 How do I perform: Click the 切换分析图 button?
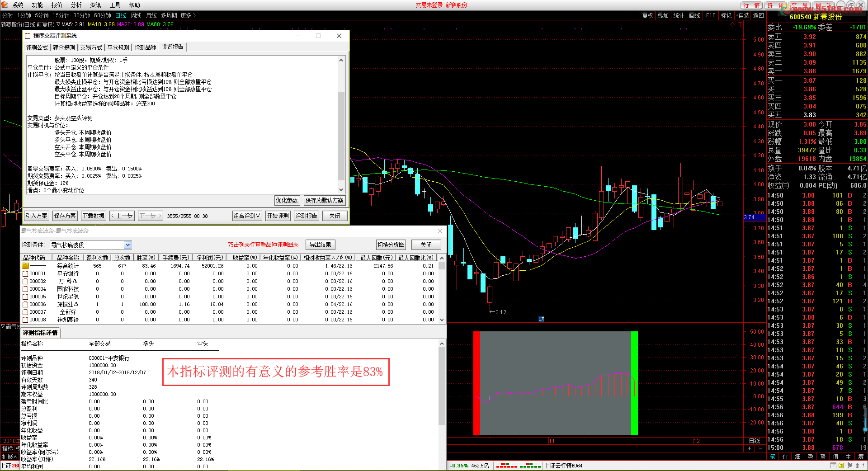click(391, 245)
